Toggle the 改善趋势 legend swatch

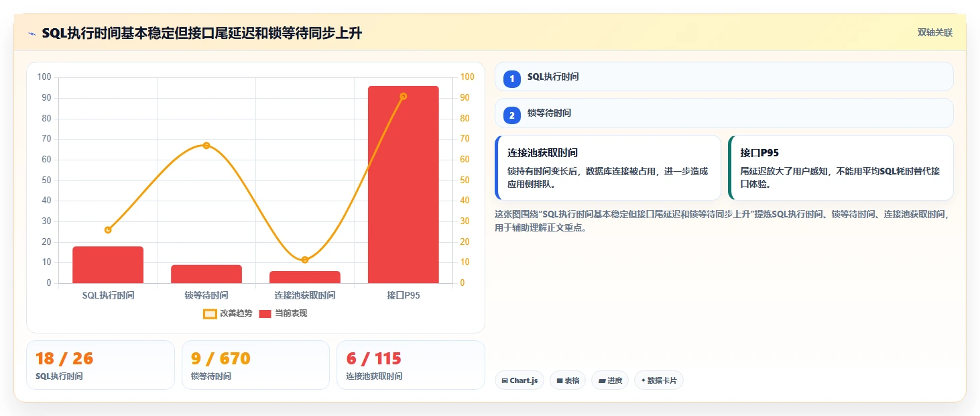pos(210,313)
